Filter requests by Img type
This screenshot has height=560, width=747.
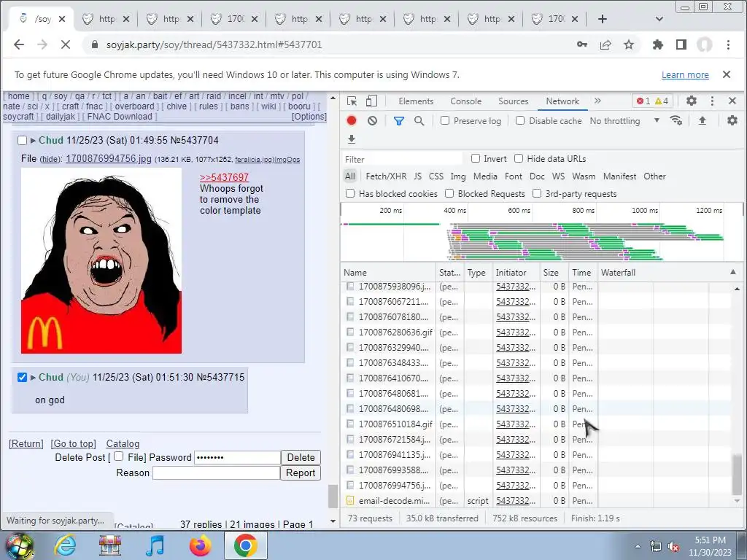coord(458,176)
